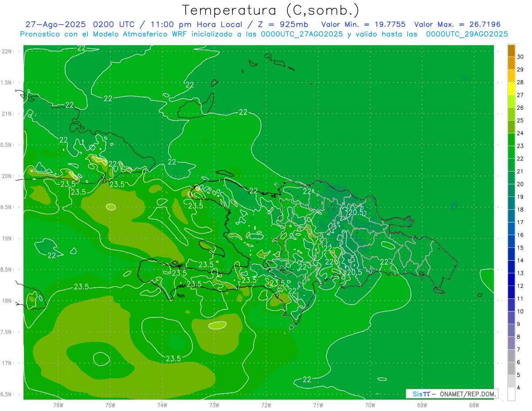Image resolution: width=532 pixels, height=411 pixels.
Task: Click the legend value "10"
Action: [520, 312]
